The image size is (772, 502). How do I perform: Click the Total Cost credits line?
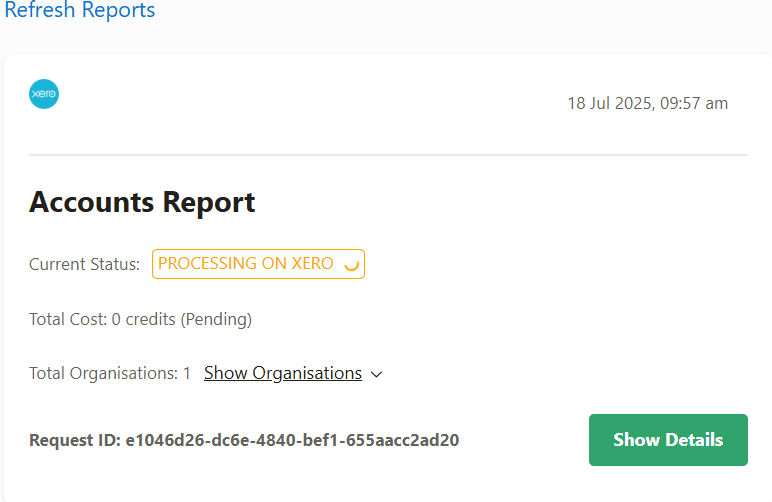(140, 319)
